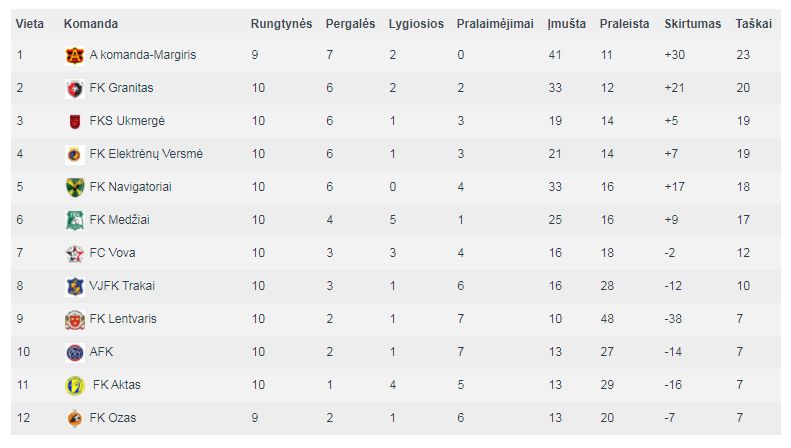Sort by the Skirtumas column header
The image size is (791, 448).
click(692, 24)
